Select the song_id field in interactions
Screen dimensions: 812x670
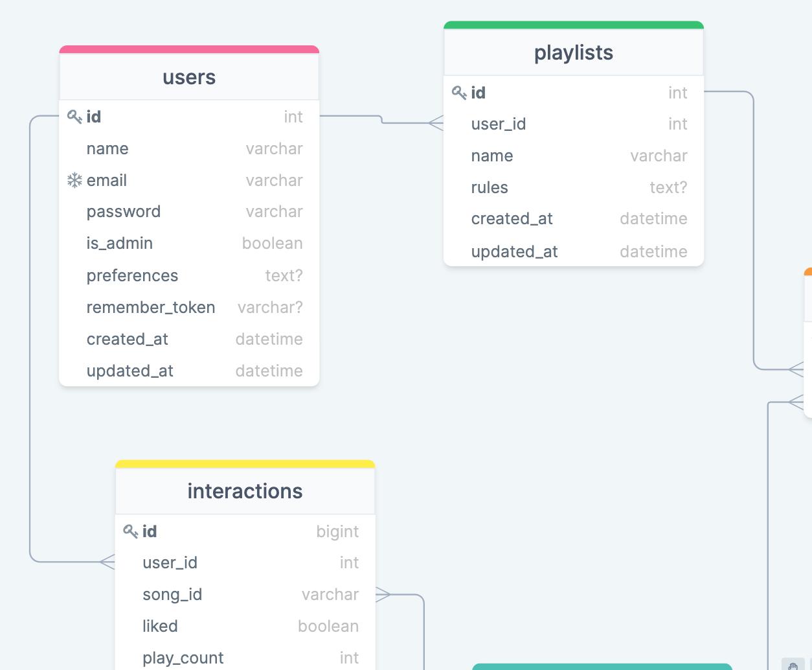(x=172, y=594)
